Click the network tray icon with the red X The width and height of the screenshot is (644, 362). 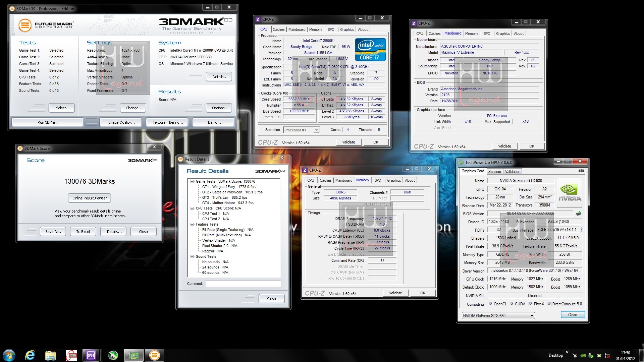click(x=607, y=356)
